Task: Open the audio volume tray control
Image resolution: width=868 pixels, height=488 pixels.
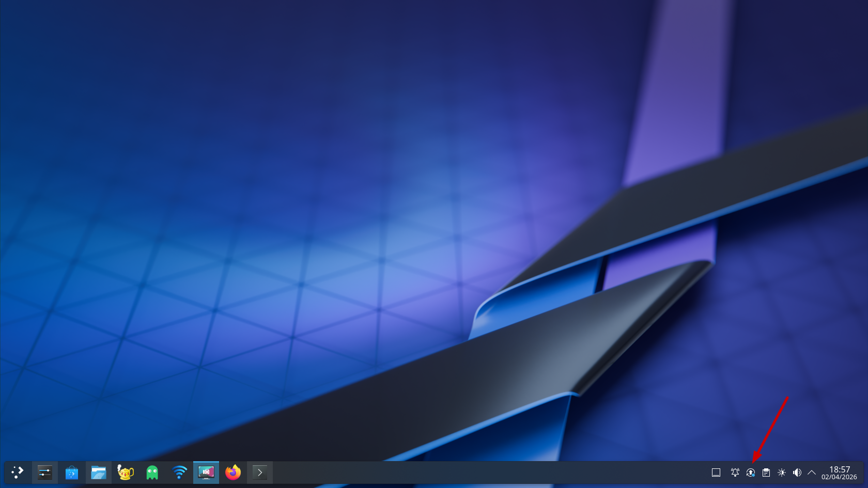Action: pyautogui.click(x=797, y=473)
